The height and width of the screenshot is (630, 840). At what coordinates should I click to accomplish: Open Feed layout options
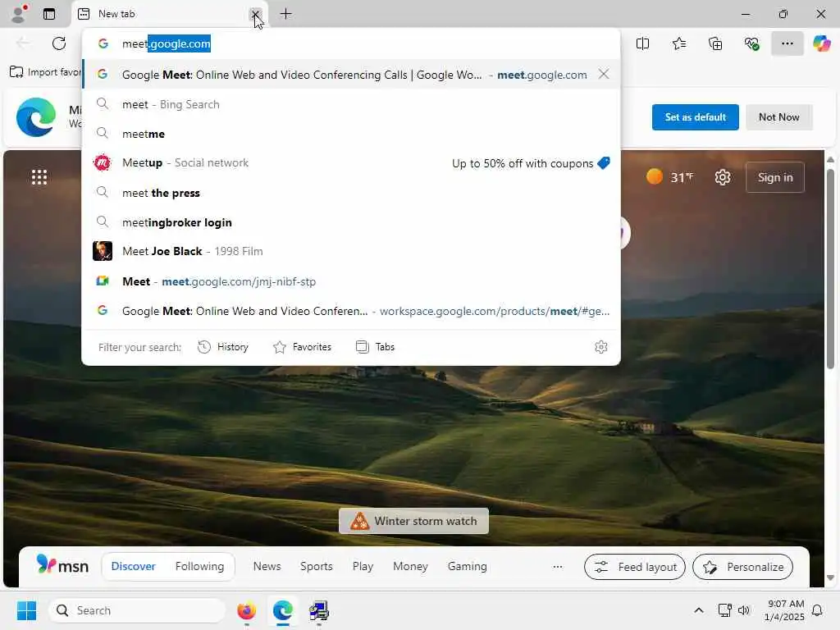635,567
